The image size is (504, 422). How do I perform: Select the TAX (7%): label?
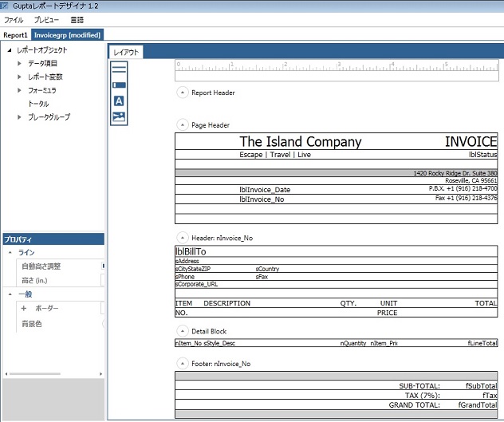423,396
